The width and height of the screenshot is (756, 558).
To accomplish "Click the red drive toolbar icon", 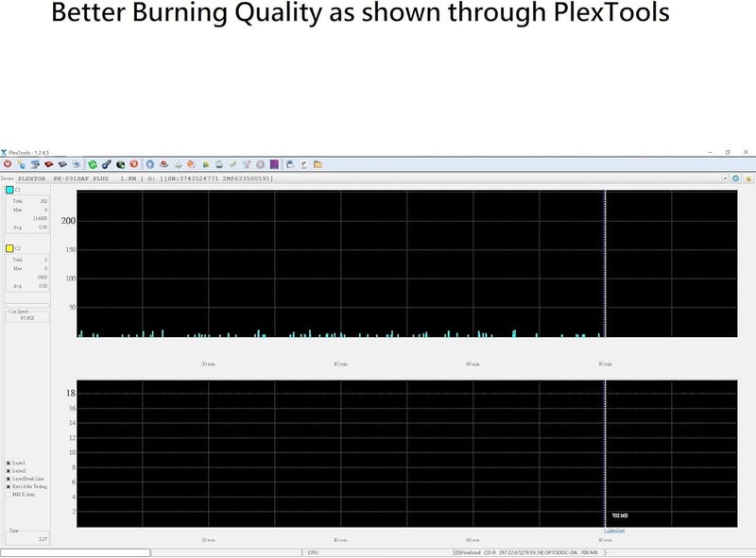I will (48, 164).
